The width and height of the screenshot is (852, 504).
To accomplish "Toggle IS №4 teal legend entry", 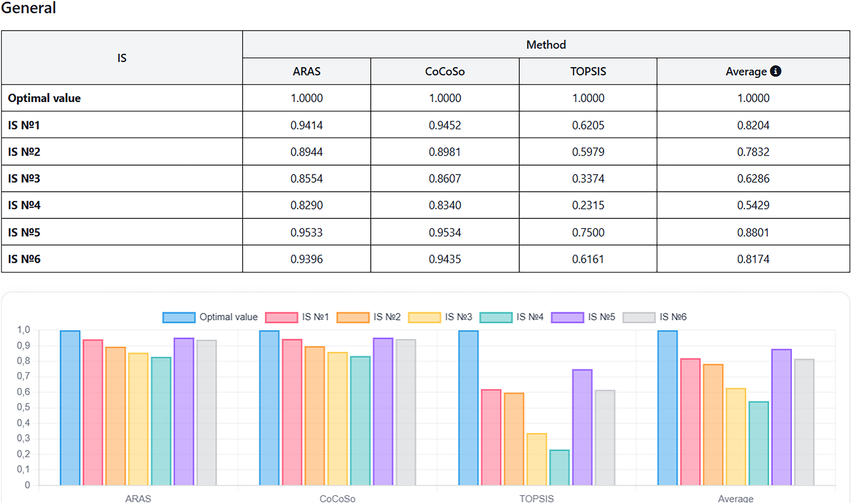I will point(496,317).
